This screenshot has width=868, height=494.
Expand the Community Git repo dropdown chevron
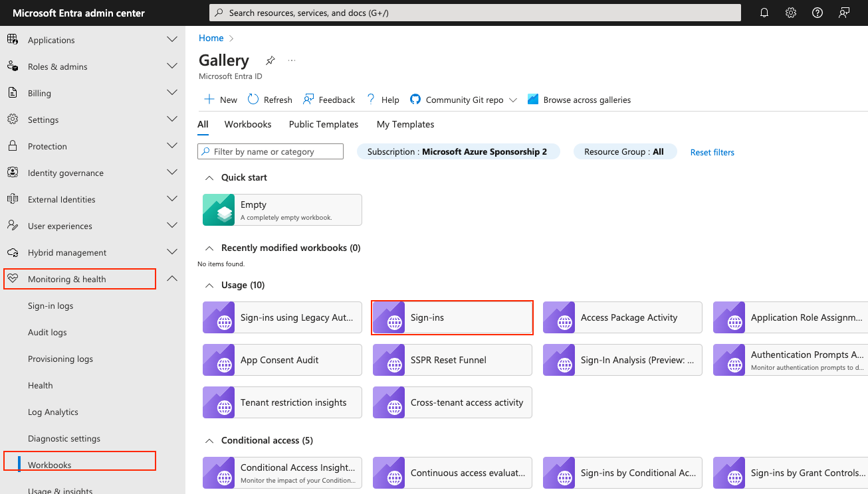[x=512, y=100]
